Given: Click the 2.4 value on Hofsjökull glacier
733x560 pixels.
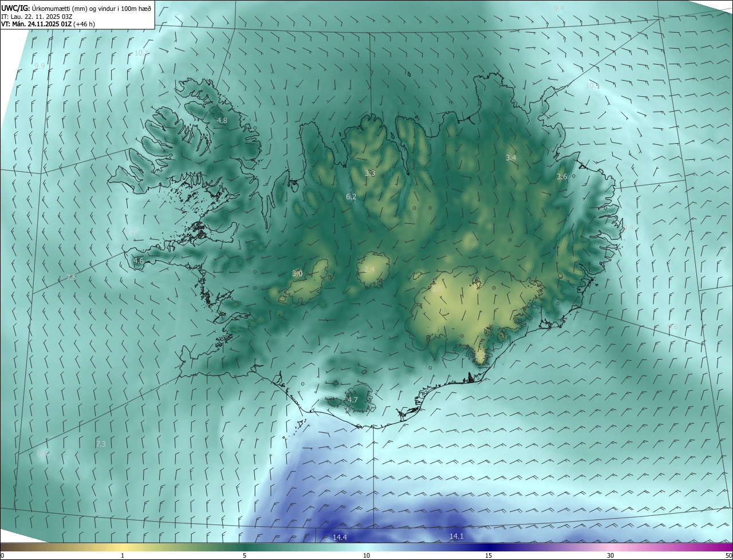Looking at the screenshot, I should pos(369,269).
